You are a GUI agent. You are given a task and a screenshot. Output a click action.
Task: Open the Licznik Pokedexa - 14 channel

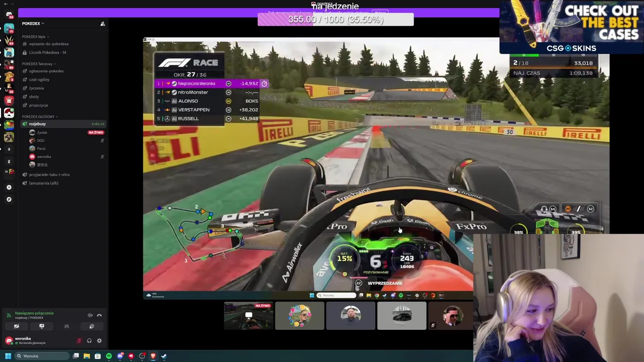63,52
